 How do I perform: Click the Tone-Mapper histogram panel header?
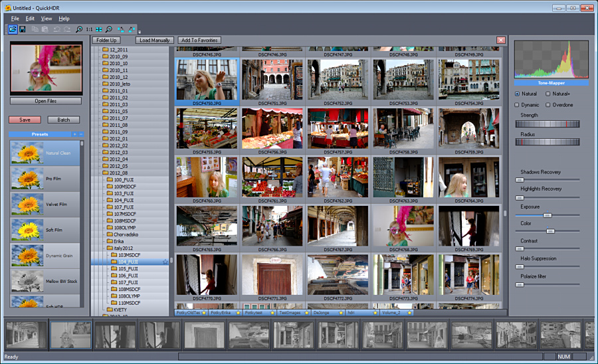(551, 83)
